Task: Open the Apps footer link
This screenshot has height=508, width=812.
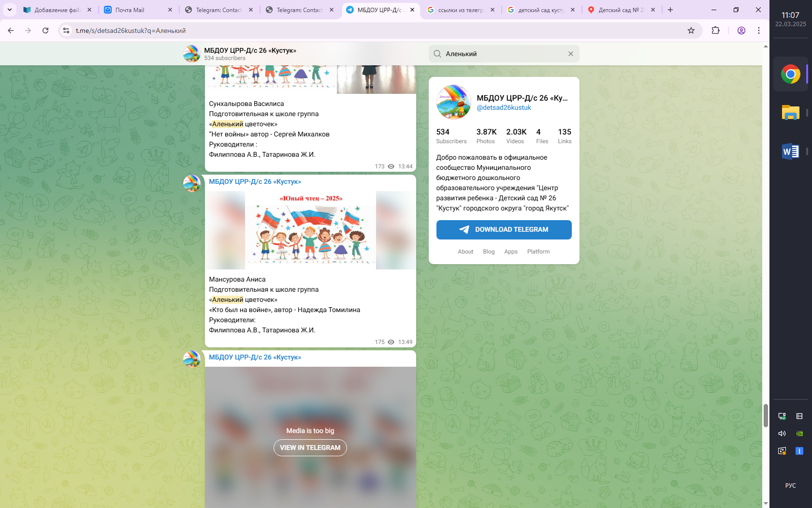Action: pos(511,252)
